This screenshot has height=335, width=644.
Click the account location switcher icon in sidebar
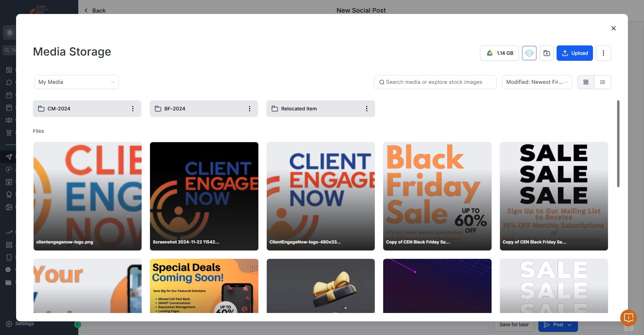(x=10, y=32)
